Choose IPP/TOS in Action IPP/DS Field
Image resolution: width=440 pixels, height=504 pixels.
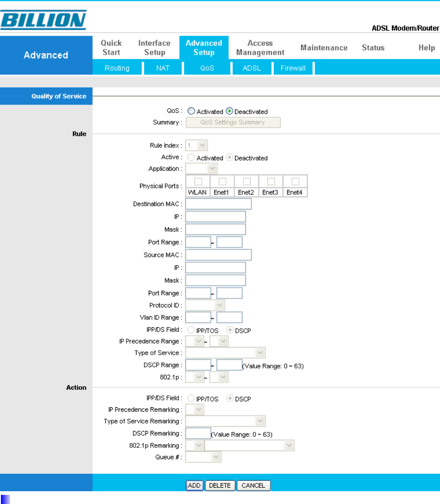click(x=191, y=399)
